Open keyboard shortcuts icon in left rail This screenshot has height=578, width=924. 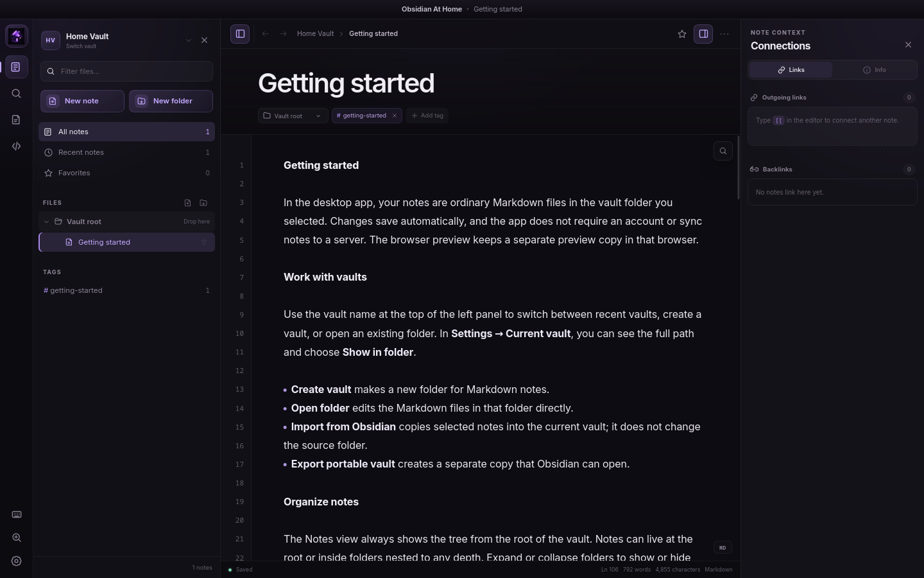click(17, 514)
